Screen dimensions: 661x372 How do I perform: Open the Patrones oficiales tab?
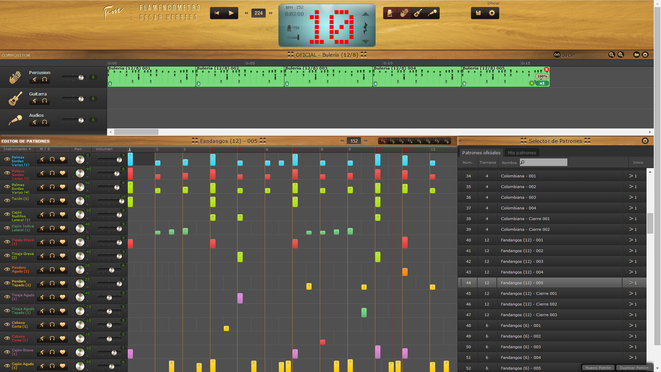[481, 153]
